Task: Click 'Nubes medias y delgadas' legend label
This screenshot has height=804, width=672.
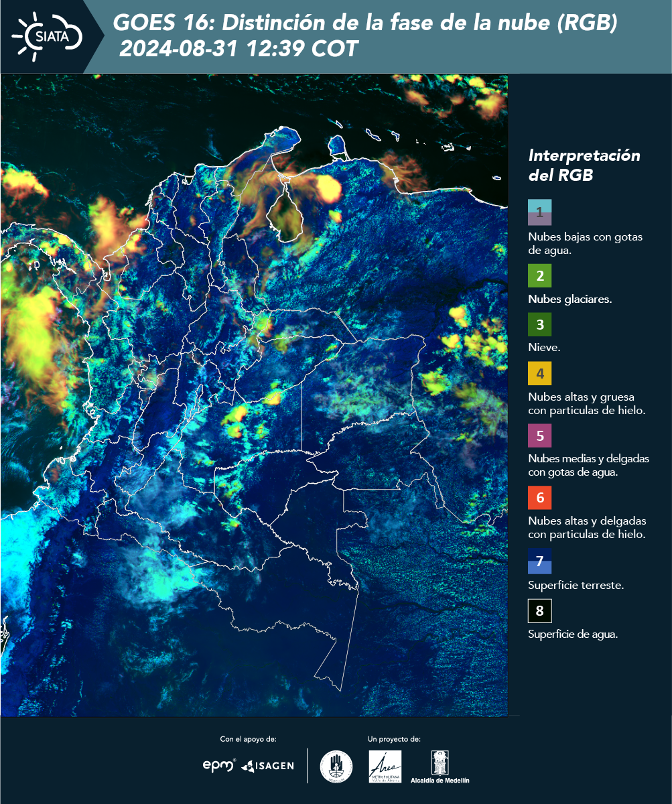Action: coord(588,466)
